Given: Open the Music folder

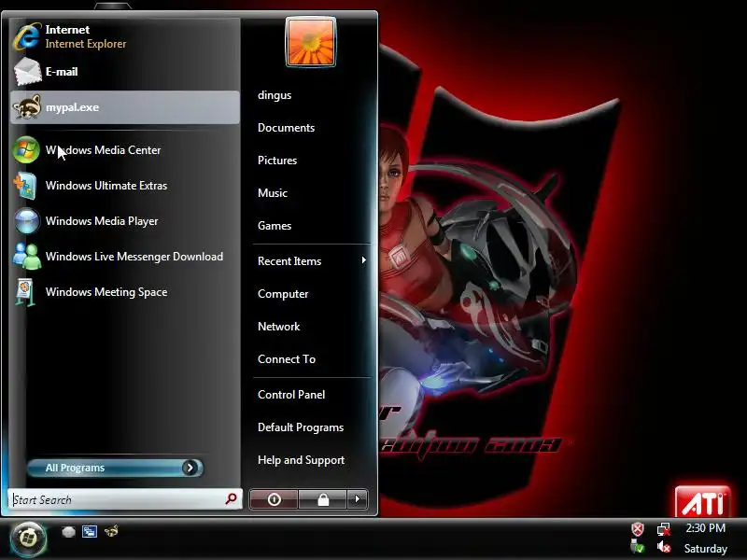Looking at the screenshot, I should click(x=273, y=193).
